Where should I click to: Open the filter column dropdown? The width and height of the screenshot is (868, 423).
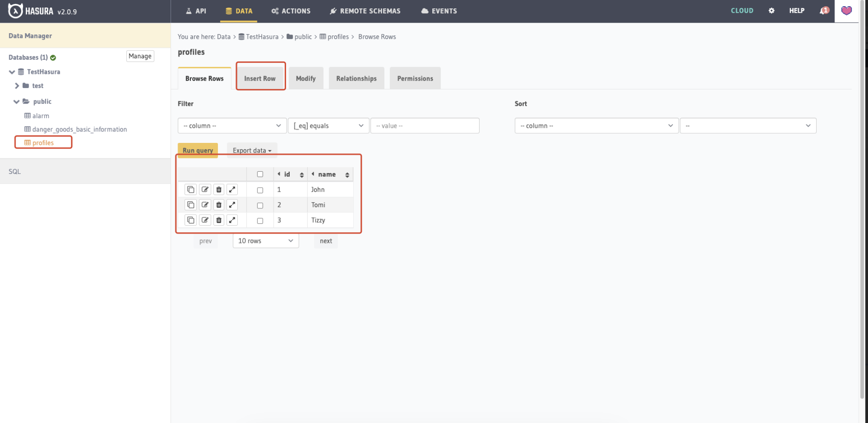click(x=231, y=125)
